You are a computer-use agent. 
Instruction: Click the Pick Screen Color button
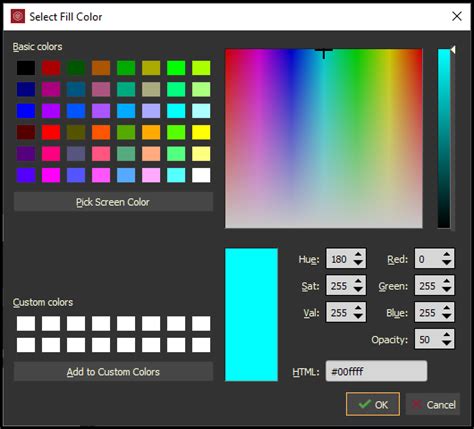[x=113, y=202]
